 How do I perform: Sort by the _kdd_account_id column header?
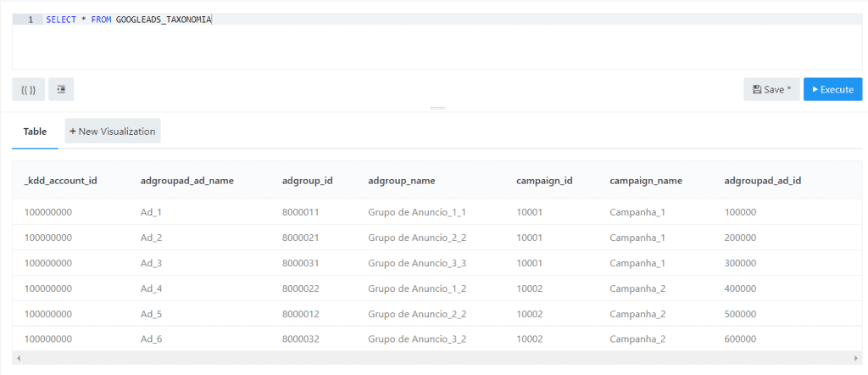click(x=61, y=180)
